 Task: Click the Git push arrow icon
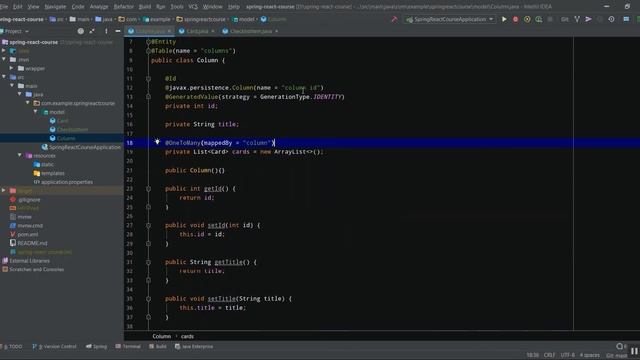[588, 19]
